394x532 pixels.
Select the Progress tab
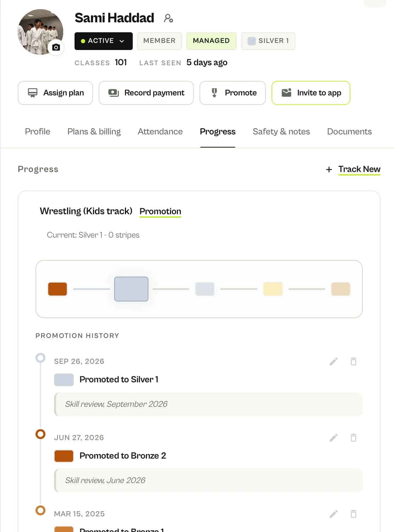coord(218,132)
